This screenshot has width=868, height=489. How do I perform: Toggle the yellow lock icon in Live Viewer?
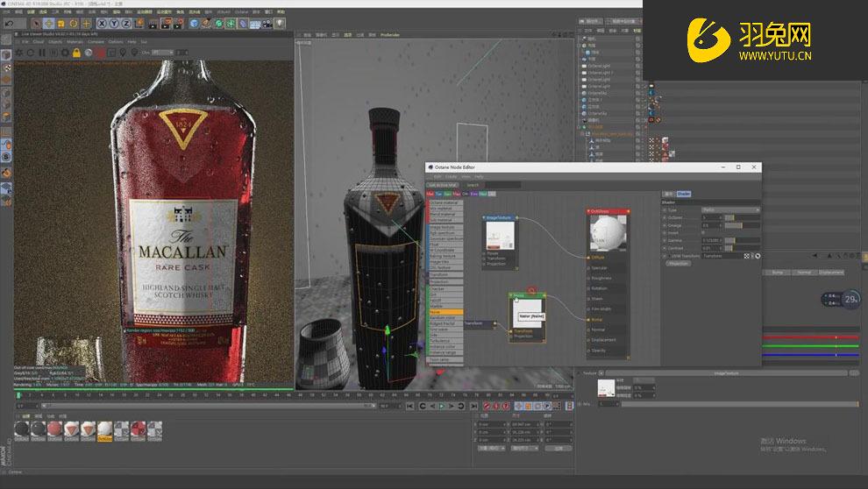[76, 53]
